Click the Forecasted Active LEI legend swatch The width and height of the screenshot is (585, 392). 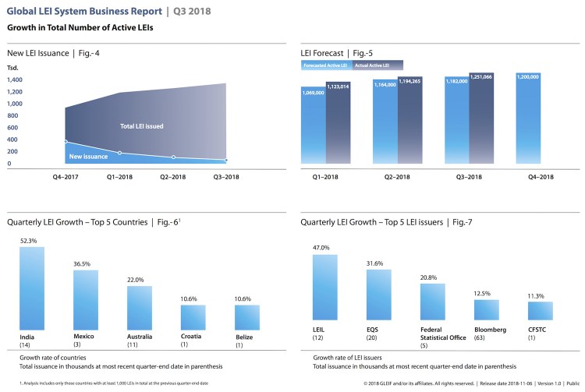point(326,65)
